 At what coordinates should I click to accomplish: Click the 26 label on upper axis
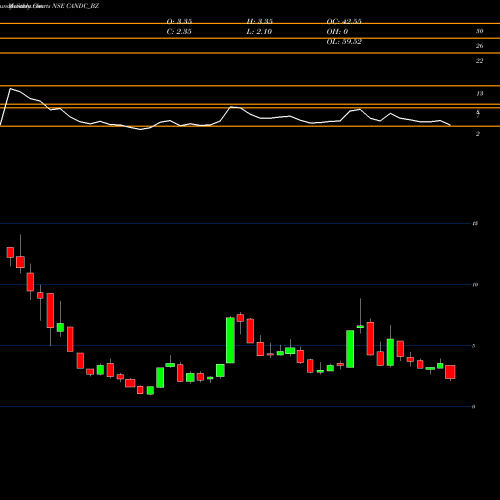479,46
